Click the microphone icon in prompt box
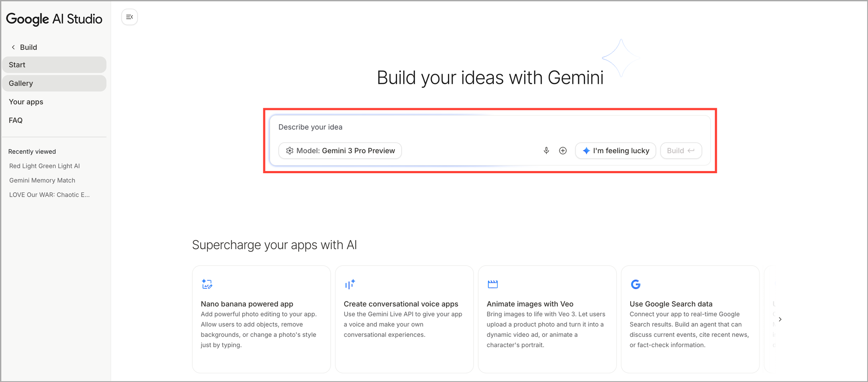This screenshot has width=868, height=382. tap(546, 151)
